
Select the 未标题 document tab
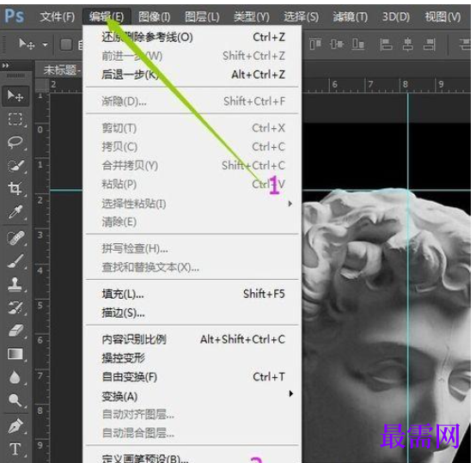61,70
